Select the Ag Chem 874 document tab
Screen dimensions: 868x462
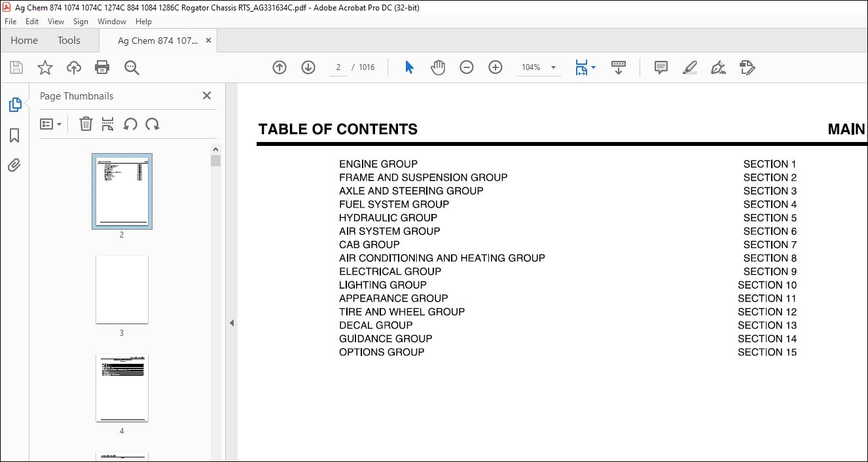tap(157, 41)
